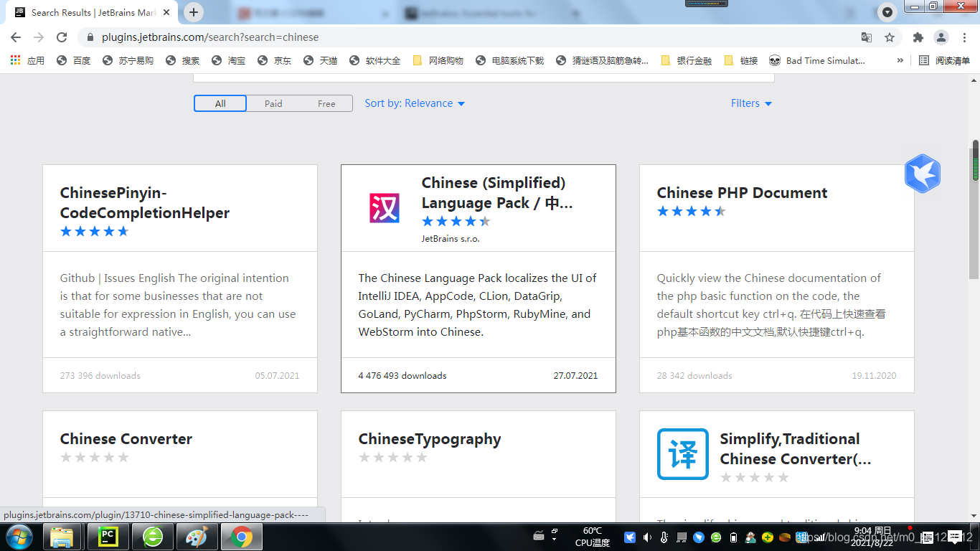
Task: Open ChinesePinyin-CodeCompletionHelper plugin title
Action: pos(145,203)
